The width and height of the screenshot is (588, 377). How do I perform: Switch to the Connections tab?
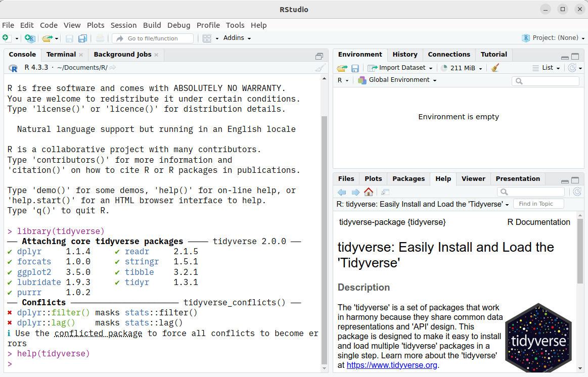tap(449, 55)
